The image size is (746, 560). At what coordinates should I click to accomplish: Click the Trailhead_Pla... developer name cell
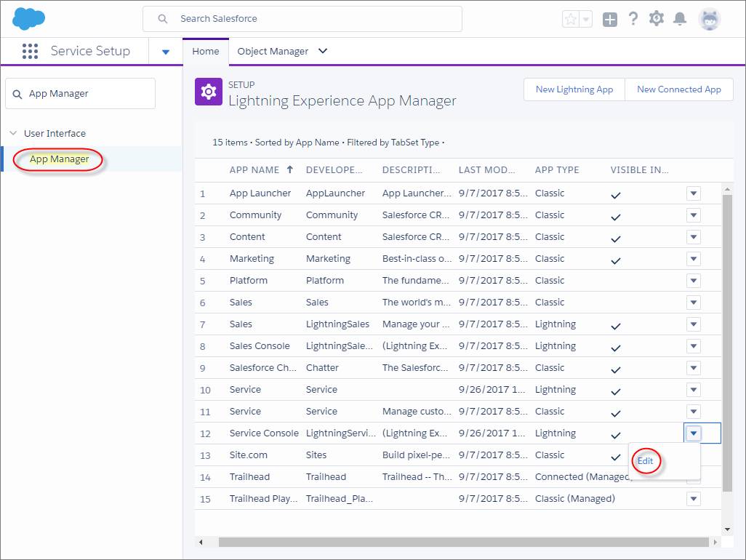pos(340,499)
